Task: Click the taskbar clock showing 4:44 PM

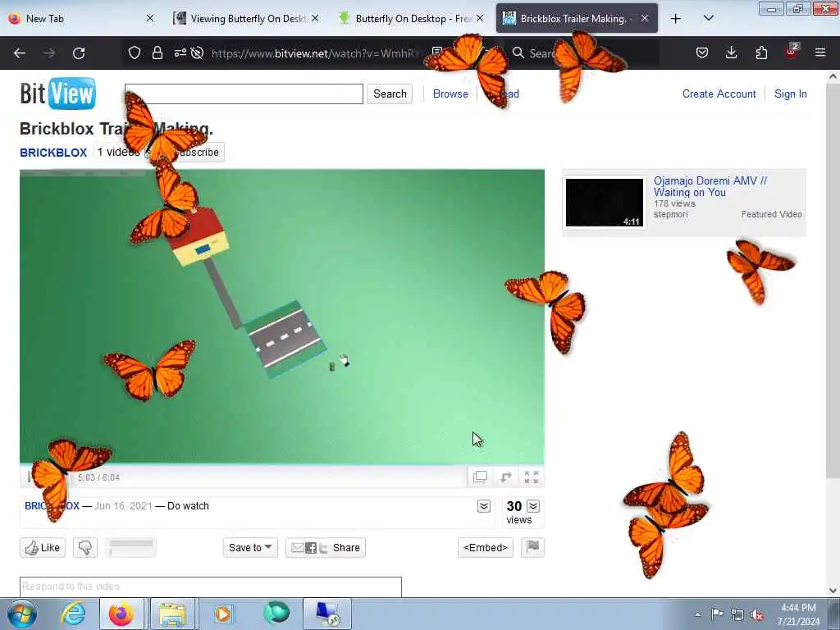Action: [798, 614]
